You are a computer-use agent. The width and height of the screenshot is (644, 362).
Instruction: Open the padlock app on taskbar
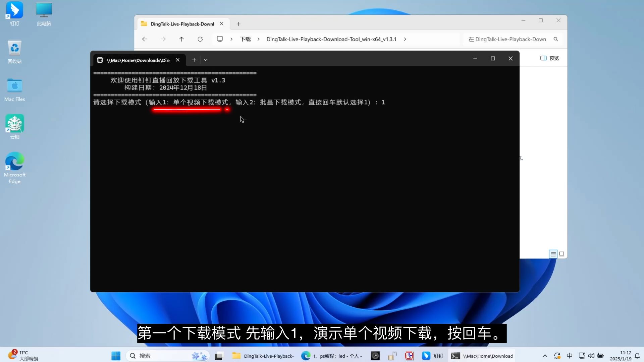[392, 356]
